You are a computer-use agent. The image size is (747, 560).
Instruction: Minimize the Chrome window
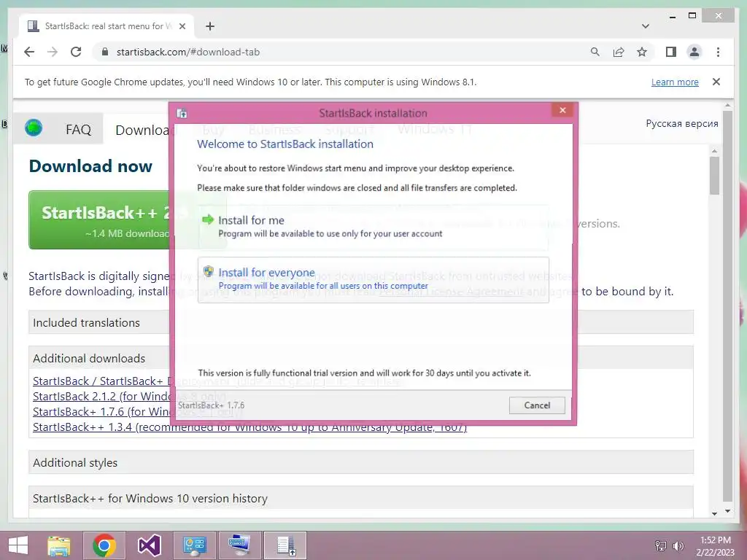point(673,16)
